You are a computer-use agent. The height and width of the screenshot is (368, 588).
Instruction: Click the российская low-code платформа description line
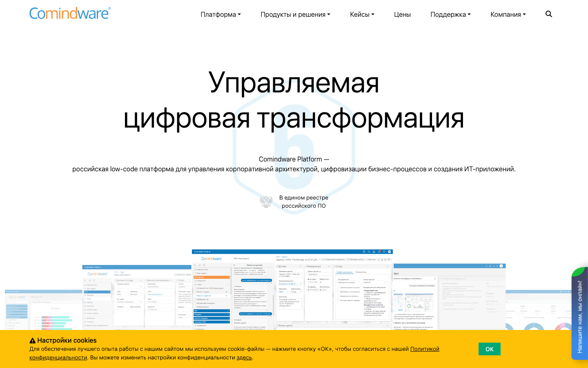coord(294,169)
